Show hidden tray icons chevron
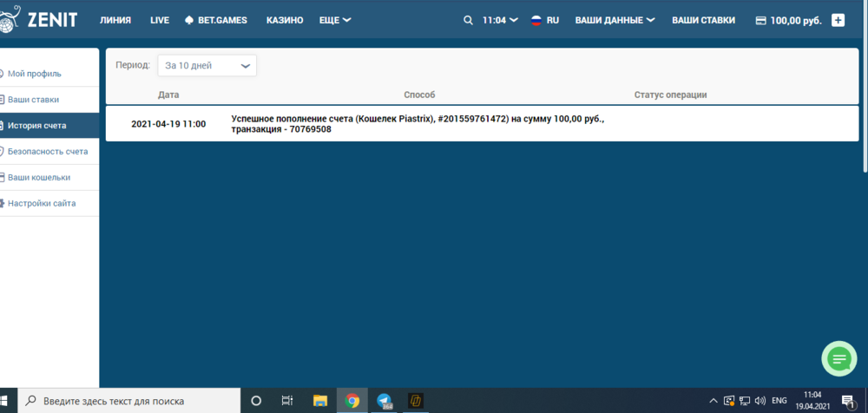 click(713, 401)
